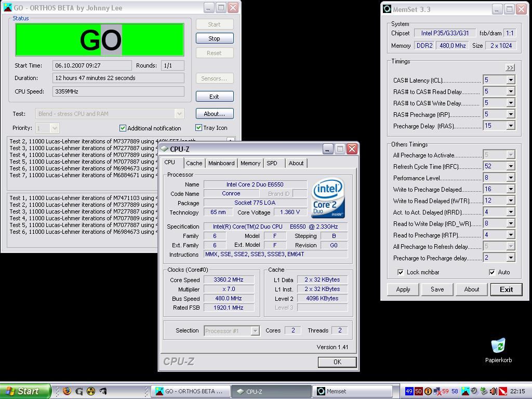Click the About button in MemSet
Image resolution: width=532 pixels, height=399 pixels.
pyautogui.click(x=472, y=289)
